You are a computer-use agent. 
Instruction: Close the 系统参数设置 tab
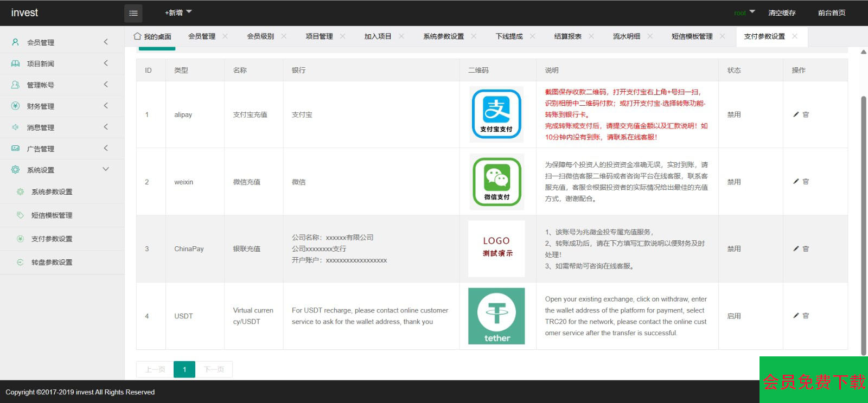point(474,36)
